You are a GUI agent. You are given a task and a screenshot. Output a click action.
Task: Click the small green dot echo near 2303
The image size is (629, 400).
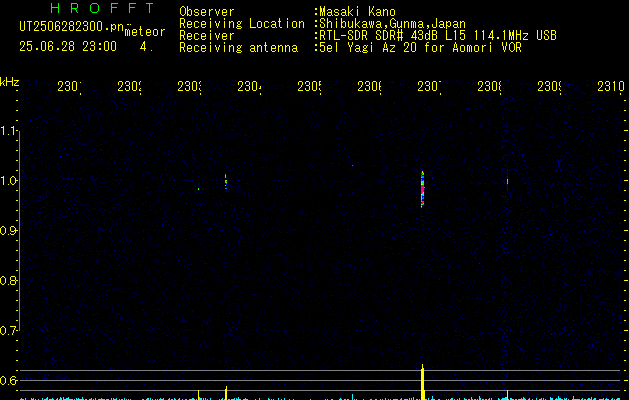[x=199, y=189]
